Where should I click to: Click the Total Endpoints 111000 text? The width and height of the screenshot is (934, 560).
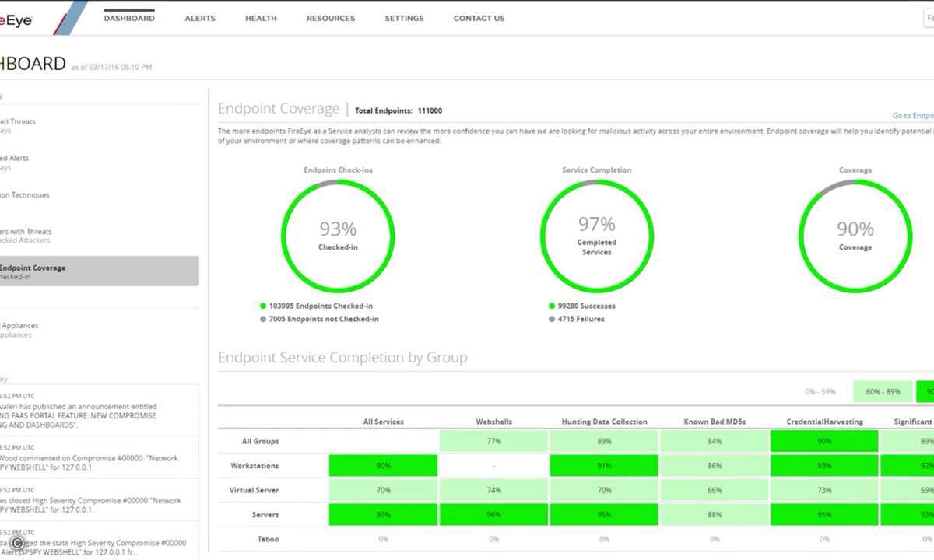(399, 110)
